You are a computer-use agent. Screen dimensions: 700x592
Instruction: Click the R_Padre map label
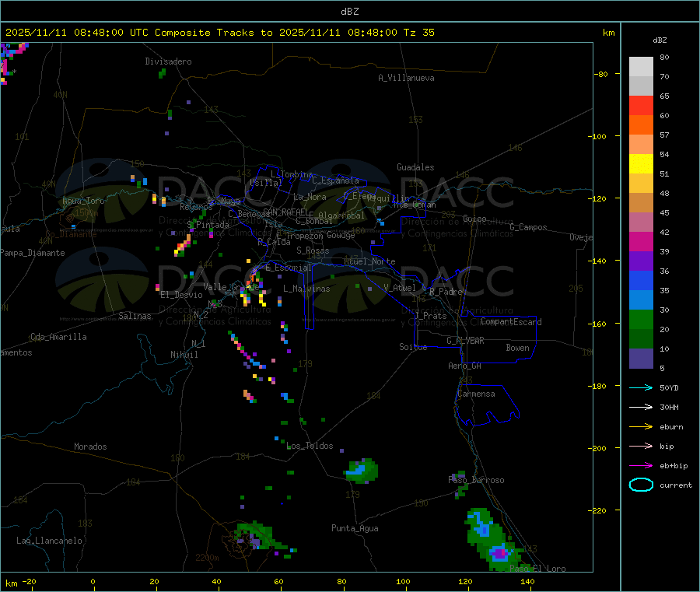point(446,292)
